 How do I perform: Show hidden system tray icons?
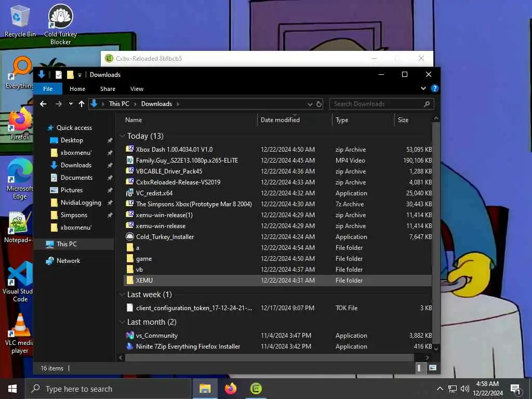(440, 389)
